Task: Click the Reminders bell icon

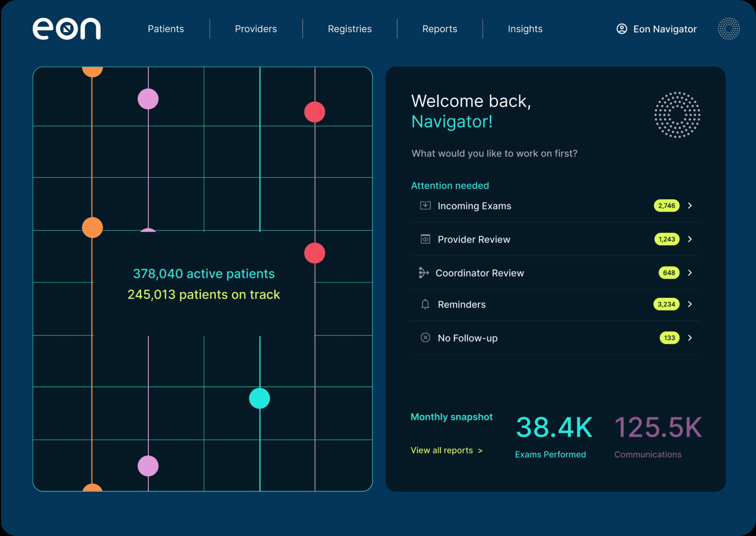Action: point(425,304)
